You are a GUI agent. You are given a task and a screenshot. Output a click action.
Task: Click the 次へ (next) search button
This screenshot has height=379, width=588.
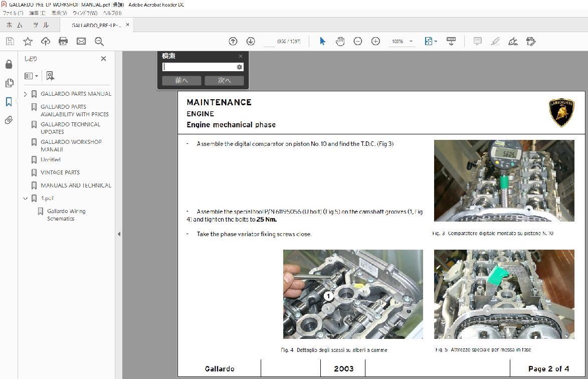(224, 81)
